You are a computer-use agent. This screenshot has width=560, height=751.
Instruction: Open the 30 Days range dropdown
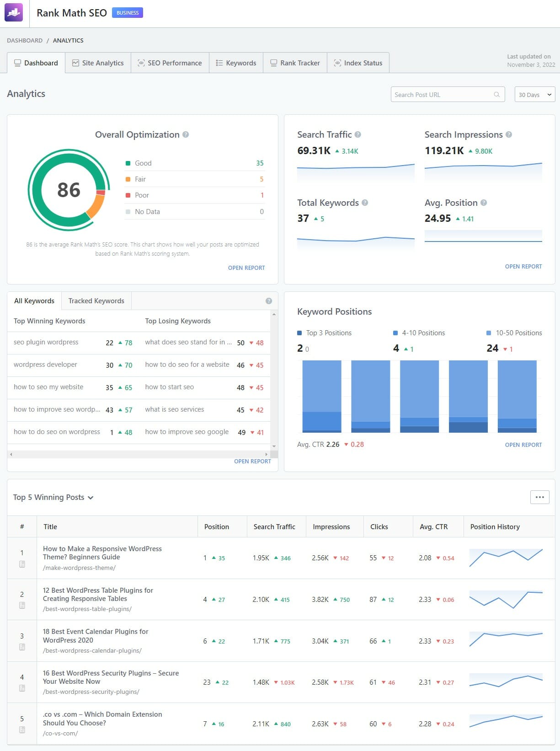point(535,95)
